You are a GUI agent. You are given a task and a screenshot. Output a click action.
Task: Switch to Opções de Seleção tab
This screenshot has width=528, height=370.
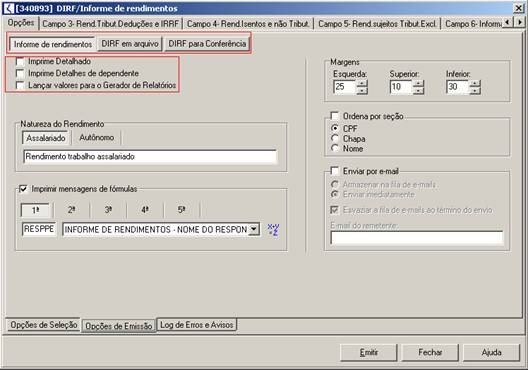(x=44, y=325)
